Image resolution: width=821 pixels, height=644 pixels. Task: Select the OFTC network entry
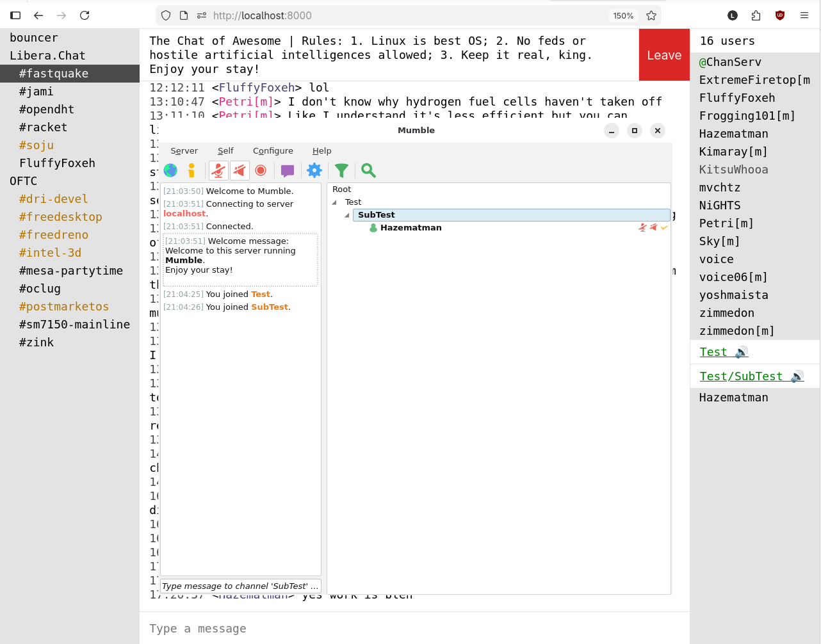[70, 181]
